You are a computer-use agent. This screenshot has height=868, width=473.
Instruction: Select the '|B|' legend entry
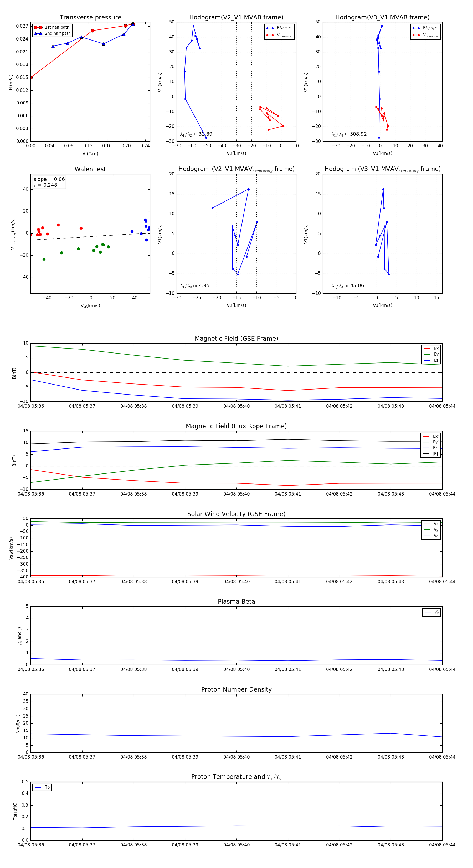[x=431, y=454]
